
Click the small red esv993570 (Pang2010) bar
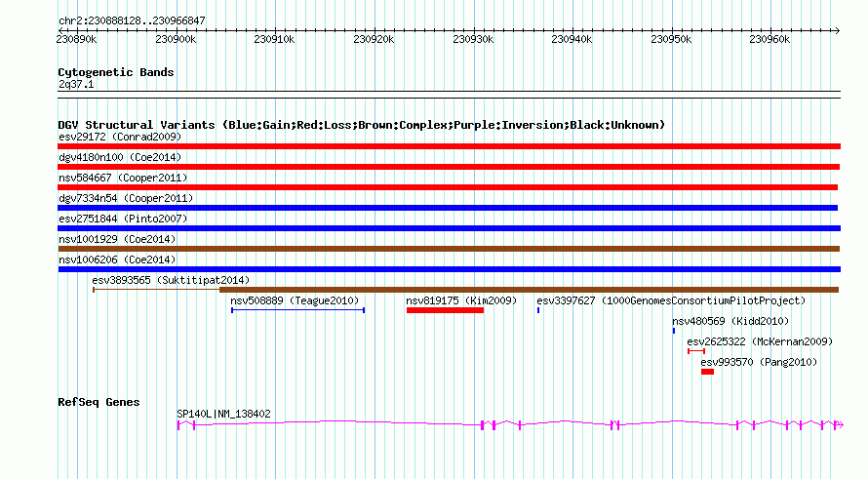pyautogui.click(x=707, y=372)
